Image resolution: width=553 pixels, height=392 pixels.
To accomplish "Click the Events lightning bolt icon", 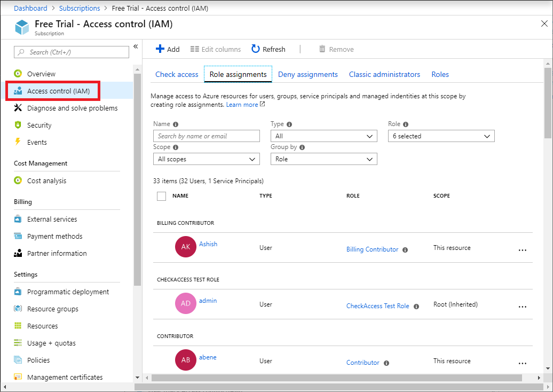I will tap(18, 142).
